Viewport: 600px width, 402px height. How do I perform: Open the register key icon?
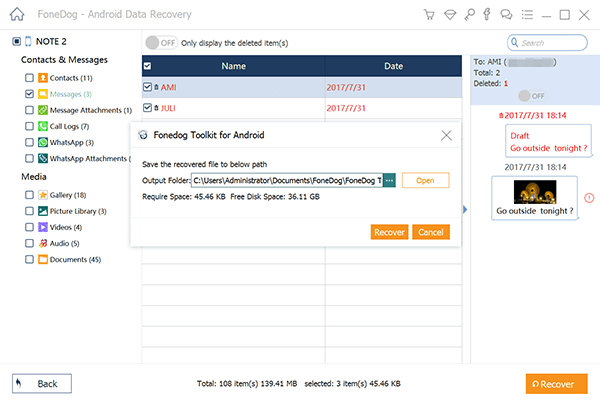point(469,15)
